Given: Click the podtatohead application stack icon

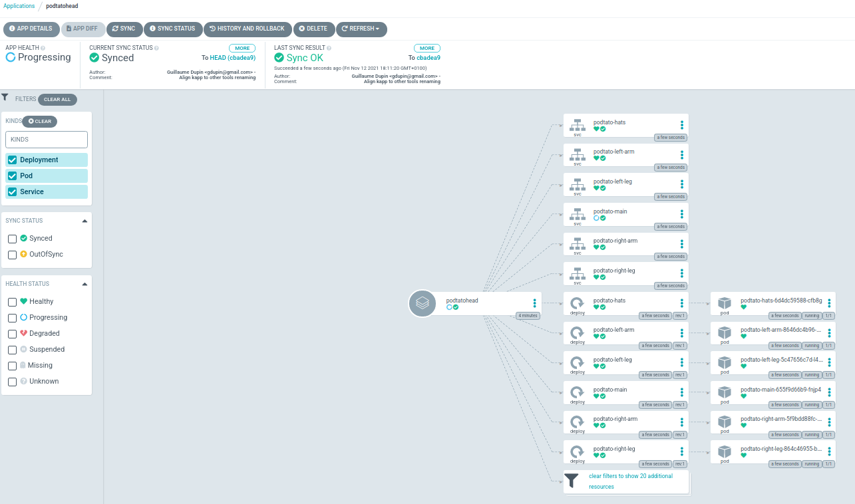Looking at the screenshot, I should [422, 304].
